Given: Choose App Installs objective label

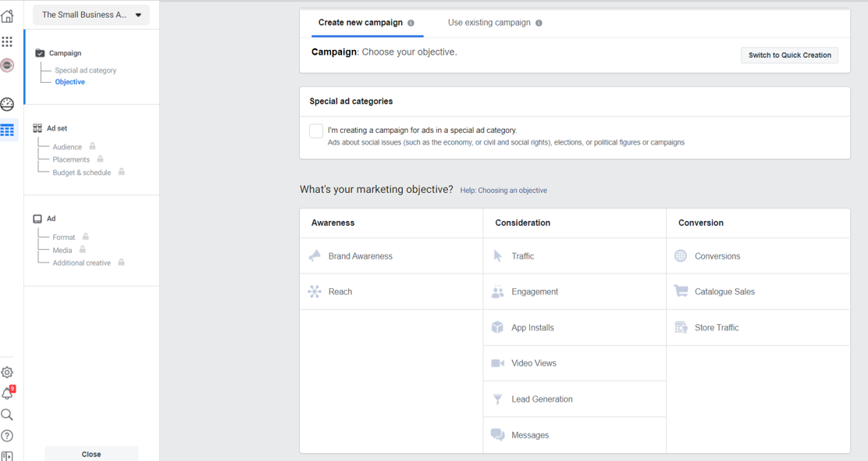Looking at the screenshot, I should (532, 327).
